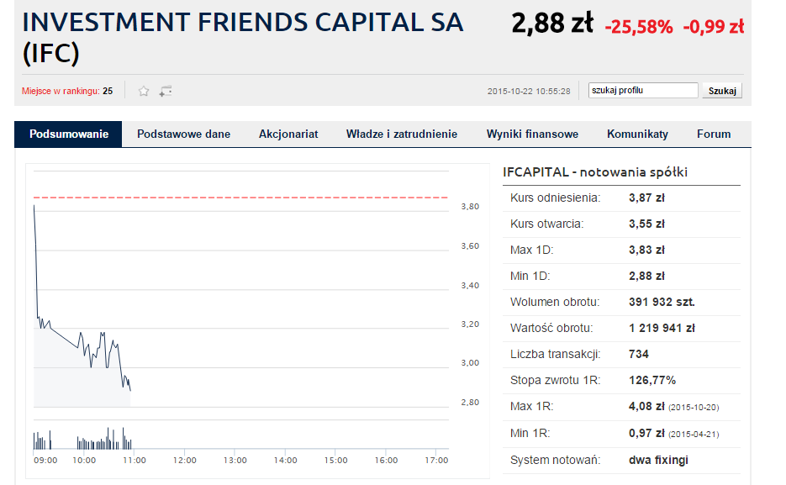View the Wyniki finansowe tab
The height and width of the screenshot is (485, 786).
(532, 134)
